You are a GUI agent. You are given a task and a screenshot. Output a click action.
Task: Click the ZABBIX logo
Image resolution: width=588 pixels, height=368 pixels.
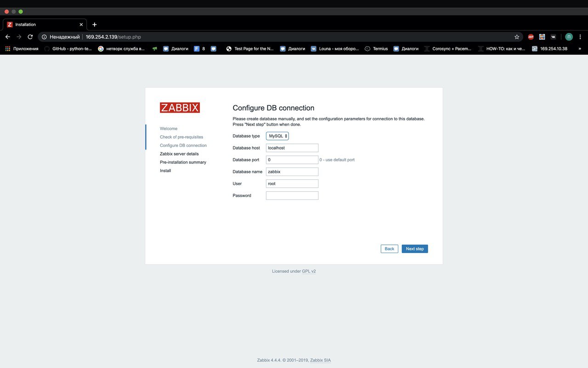pyautogui.click(x=180, y=108)
